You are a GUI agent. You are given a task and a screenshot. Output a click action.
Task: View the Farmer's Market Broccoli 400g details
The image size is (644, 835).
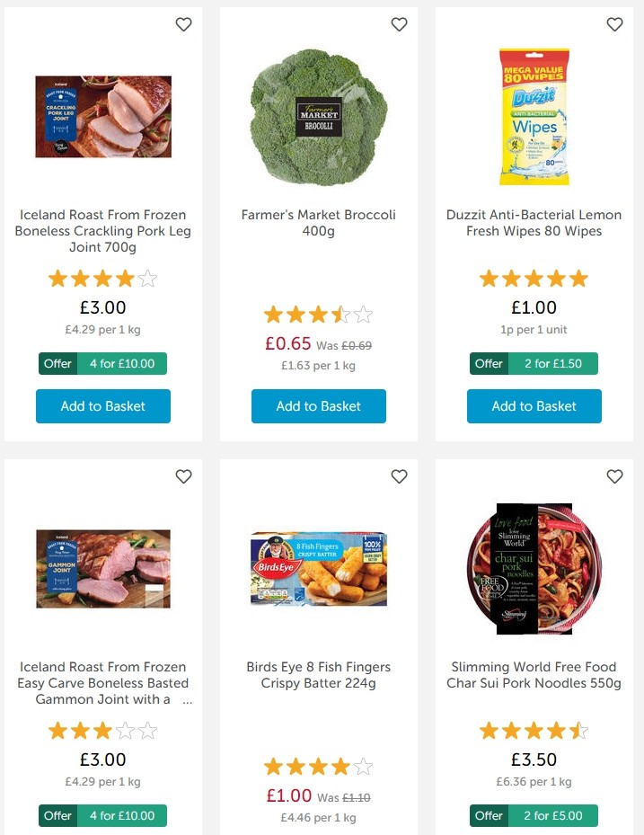[x=318, y=223]
